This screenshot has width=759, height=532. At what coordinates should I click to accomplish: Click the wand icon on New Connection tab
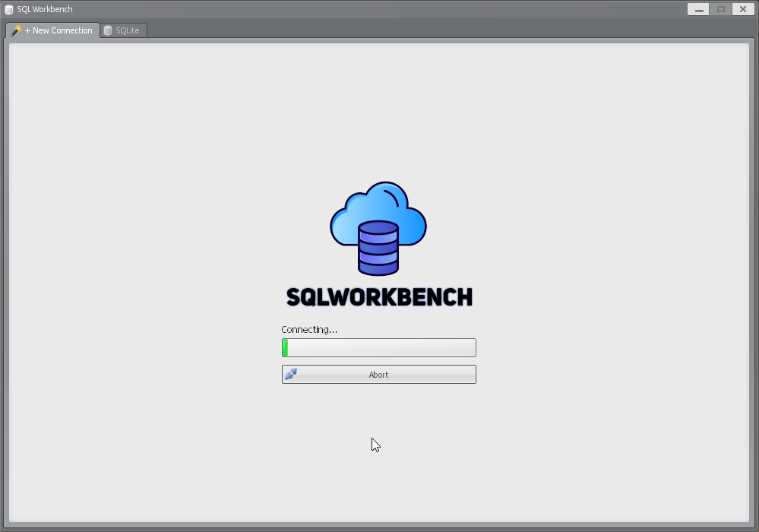click(x=16, y=30)
